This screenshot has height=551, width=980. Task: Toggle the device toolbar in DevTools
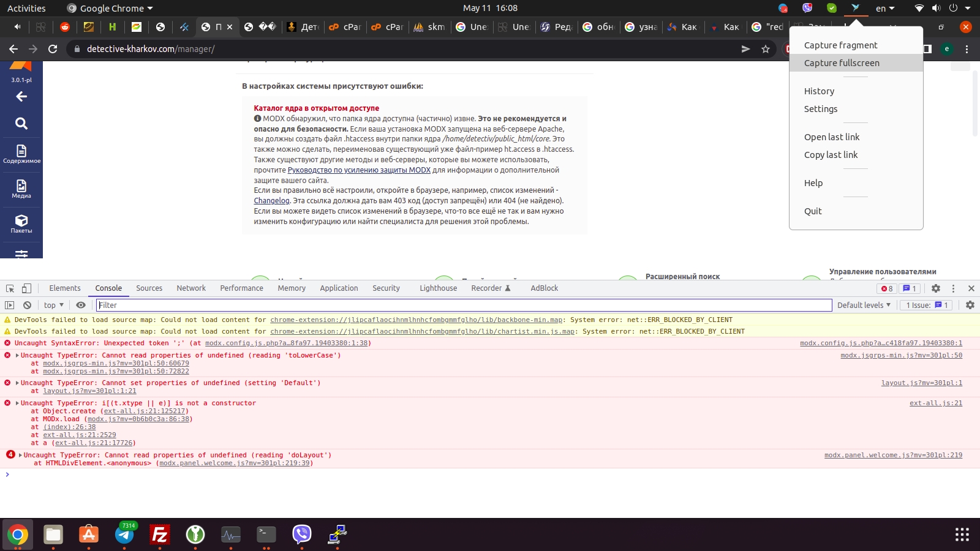pyautogui.click(x=26, y=288)
